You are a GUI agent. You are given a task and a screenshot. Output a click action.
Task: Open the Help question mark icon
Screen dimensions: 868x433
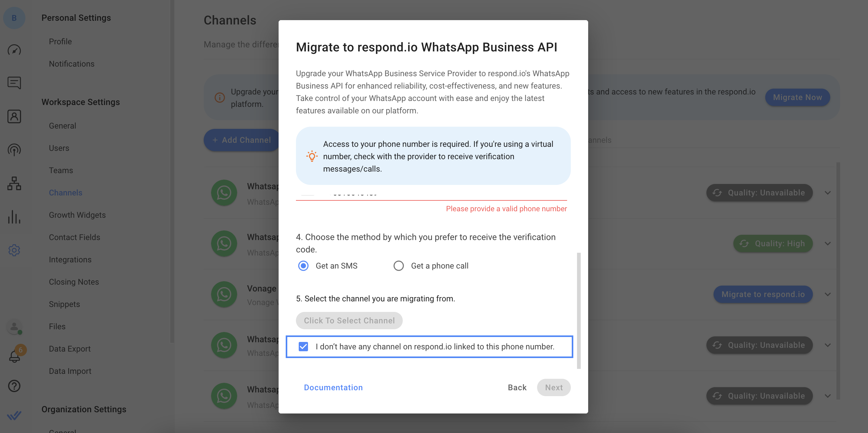(14, 386)
